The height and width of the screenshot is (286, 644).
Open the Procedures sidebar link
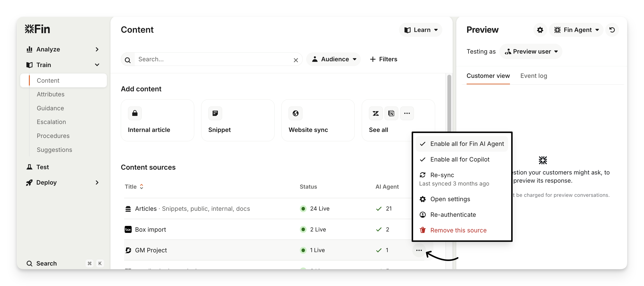53,136
